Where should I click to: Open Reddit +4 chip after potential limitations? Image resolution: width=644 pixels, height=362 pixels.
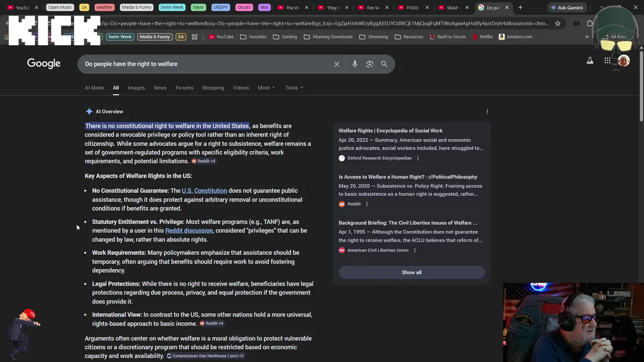pos(203,161)
